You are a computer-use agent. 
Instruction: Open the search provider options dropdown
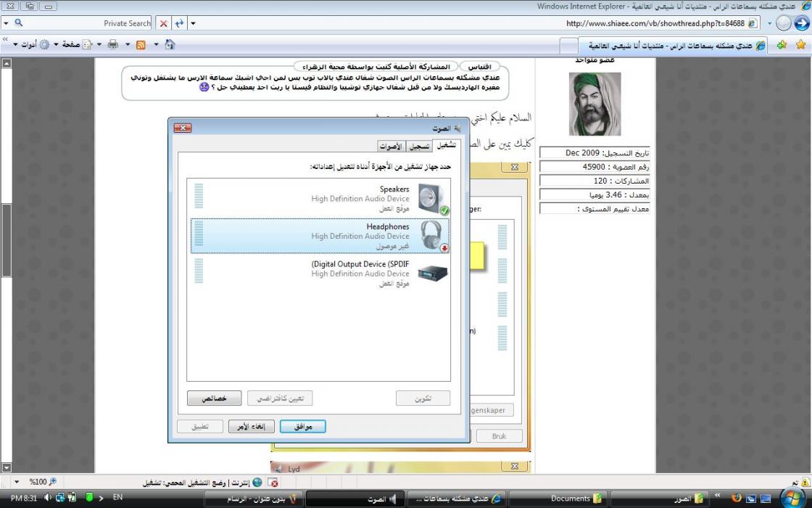[6, 23]
